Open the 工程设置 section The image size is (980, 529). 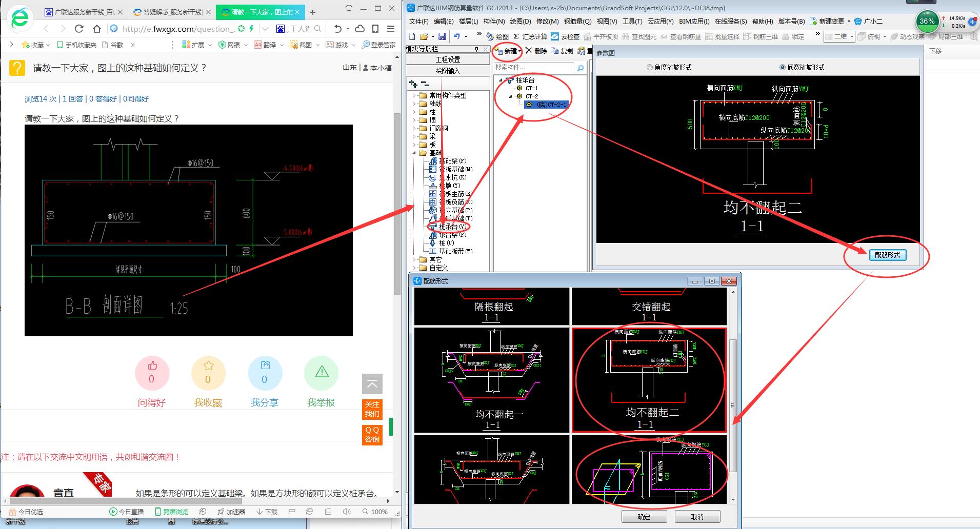click(x=448, y=59)
